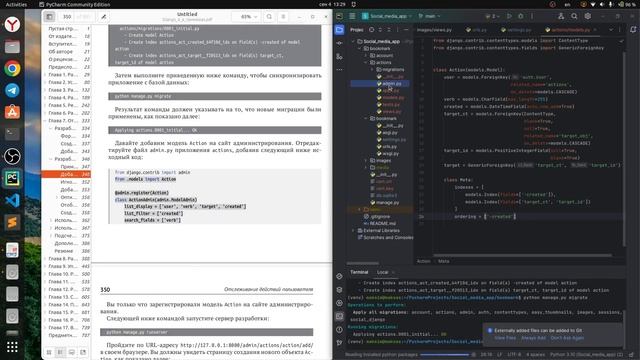Select Scratches and Consoles node
Screen dimensions: 640x360
pyautogui.click(x=385, y=238)
